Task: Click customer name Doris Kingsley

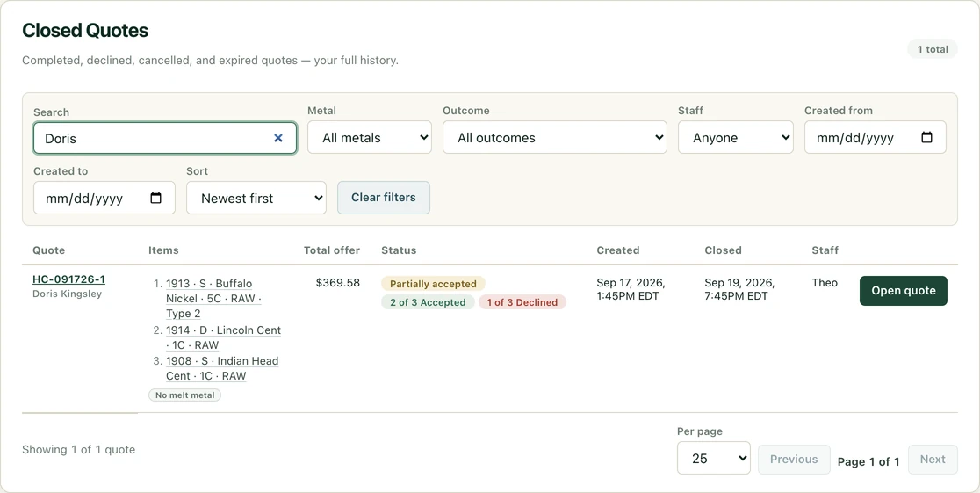Action: 67,294
